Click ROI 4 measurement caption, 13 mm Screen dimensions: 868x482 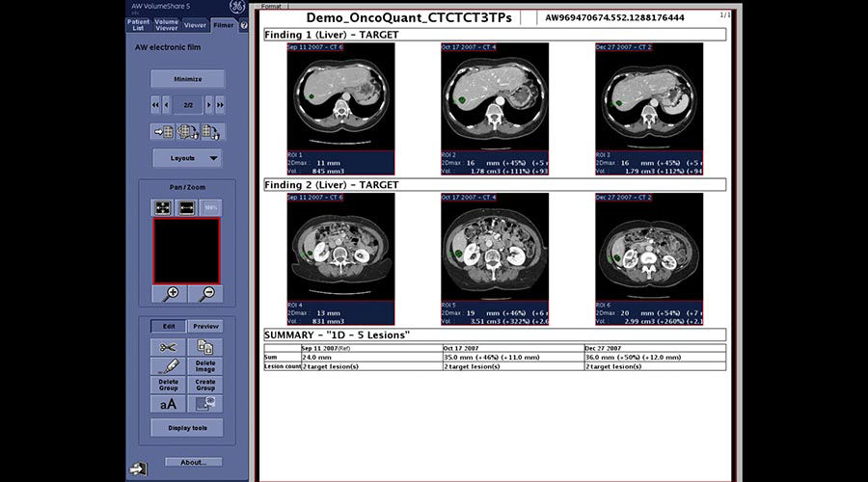click(341, 313)
